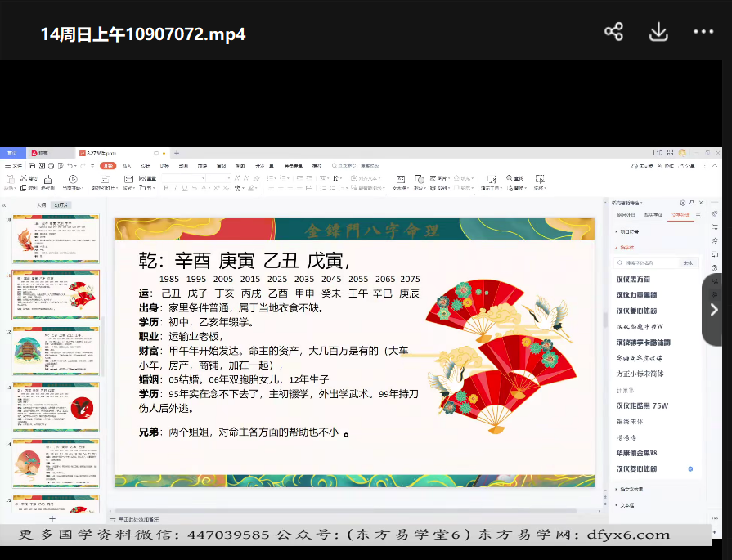
Task: Download the video with the download icon
Action: coord(658,32)
